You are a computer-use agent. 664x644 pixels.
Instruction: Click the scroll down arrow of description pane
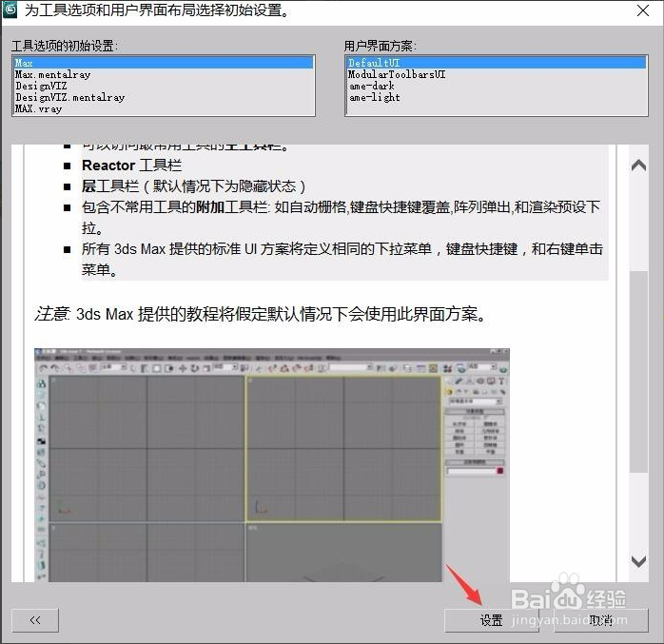point(638,562)
